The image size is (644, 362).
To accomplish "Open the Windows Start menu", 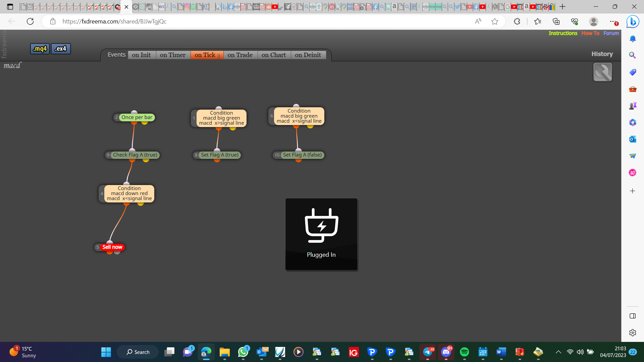I will point(106,352).
